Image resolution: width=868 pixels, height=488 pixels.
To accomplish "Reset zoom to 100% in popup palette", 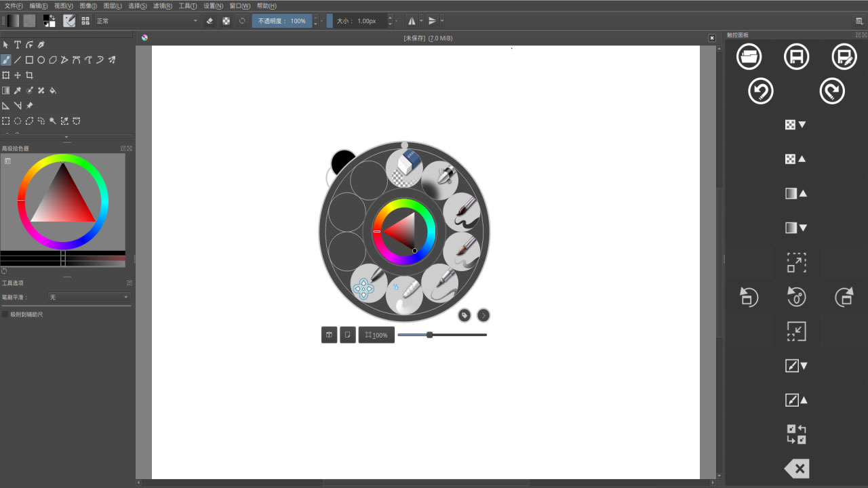I will click(x=376, y=334).
